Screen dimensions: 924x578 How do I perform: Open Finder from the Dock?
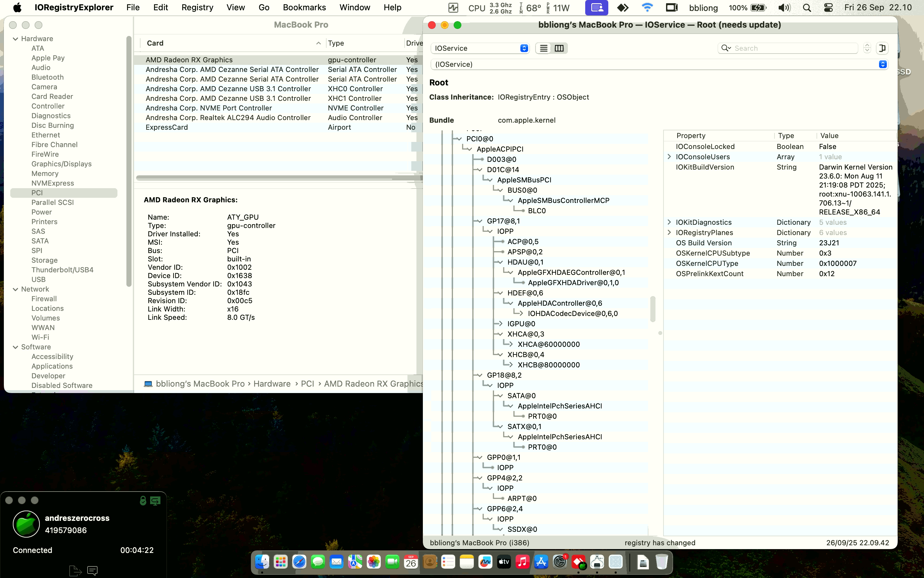(x=262, y=562)
